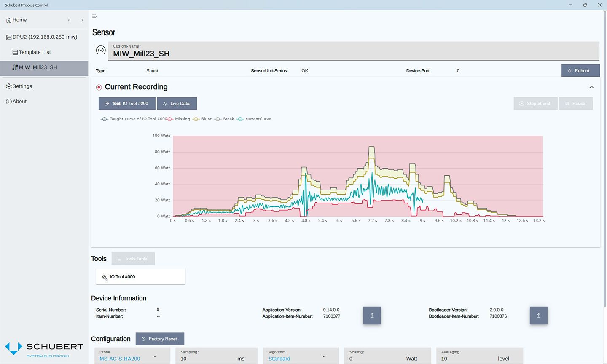Open the Tools Table
The image size is (607, 364).
click(133, 259)
